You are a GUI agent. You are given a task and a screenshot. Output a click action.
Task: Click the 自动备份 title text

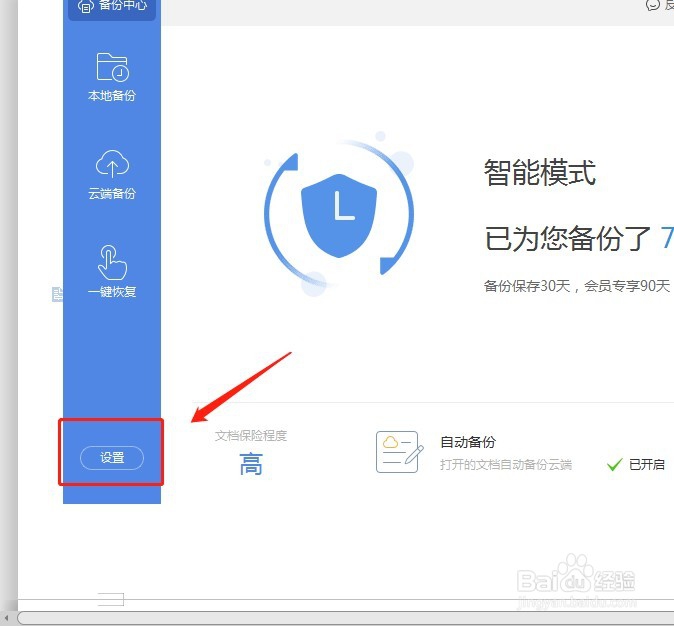pyautogui.click(x=468, y=442)
